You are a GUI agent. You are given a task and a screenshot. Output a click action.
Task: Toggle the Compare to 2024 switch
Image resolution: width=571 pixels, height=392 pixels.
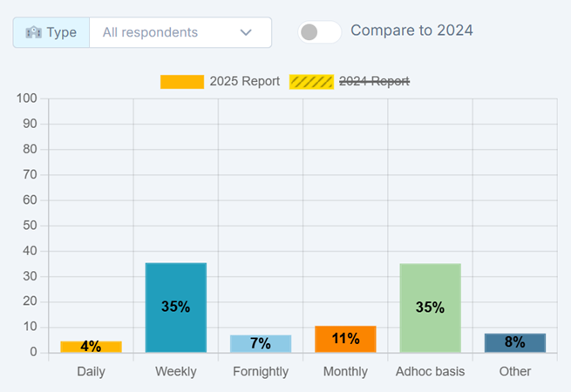click(x=319, y=32)
